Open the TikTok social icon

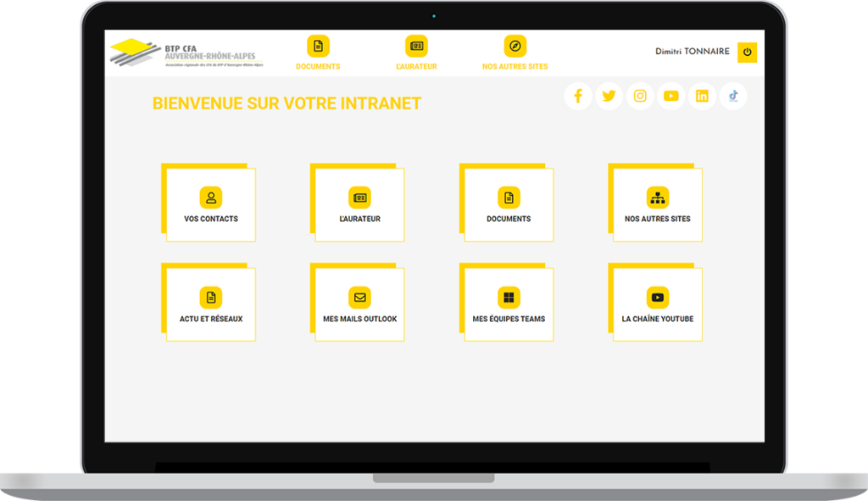pyautogui.click(x=733, y=96)
